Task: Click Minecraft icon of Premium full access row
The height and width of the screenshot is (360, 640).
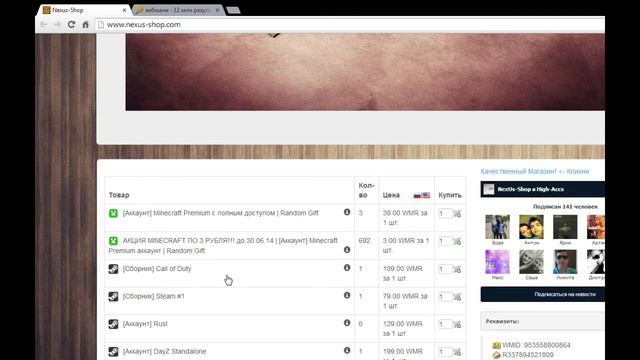Action: coord(113,213)
